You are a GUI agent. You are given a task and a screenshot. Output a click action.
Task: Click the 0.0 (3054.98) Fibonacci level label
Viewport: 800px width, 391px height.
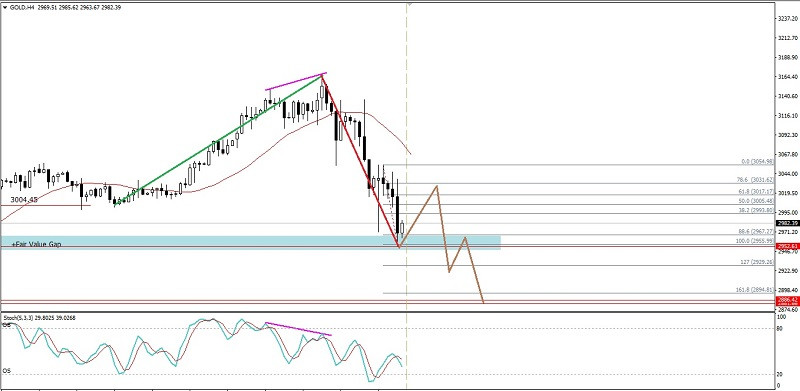point(758,161)
